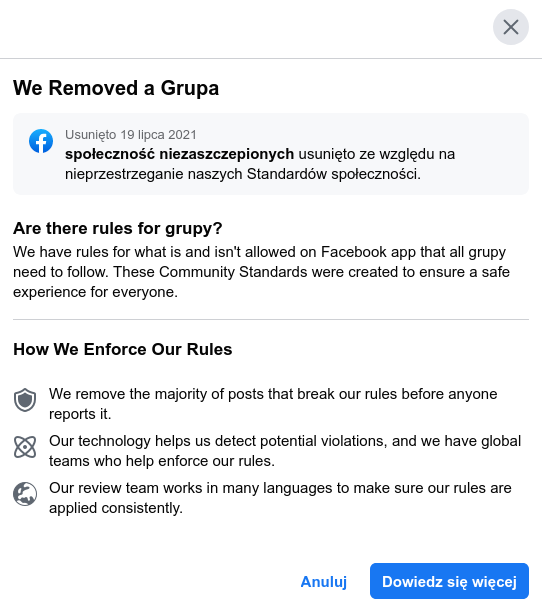Click the shield icon beside the first rule
The height and width of the screenshot is (607, 542).
click(25, 400)
